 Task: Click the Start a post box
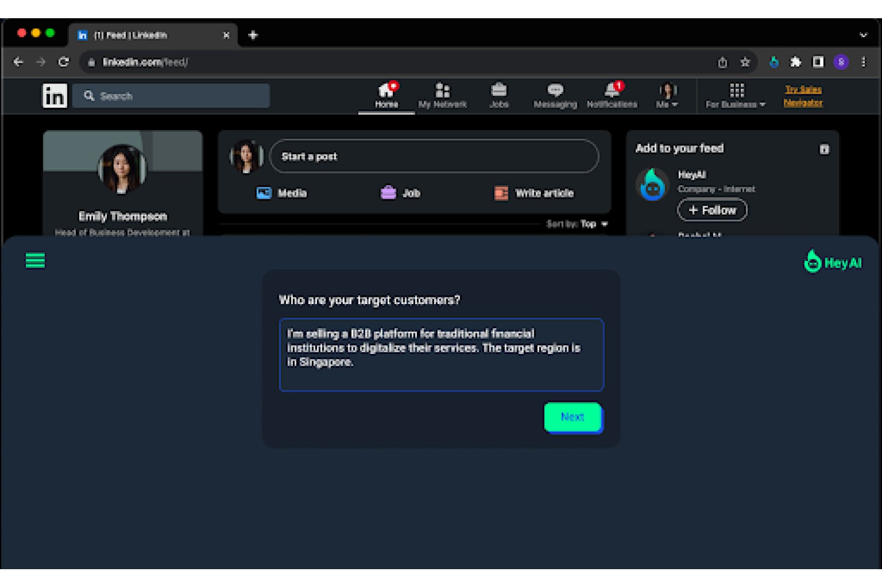(434, 156)
